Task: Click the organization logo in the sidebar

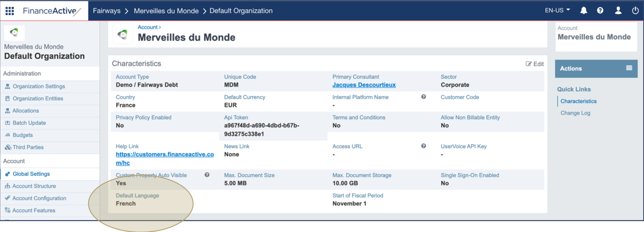Action: [x=14, y=33]
